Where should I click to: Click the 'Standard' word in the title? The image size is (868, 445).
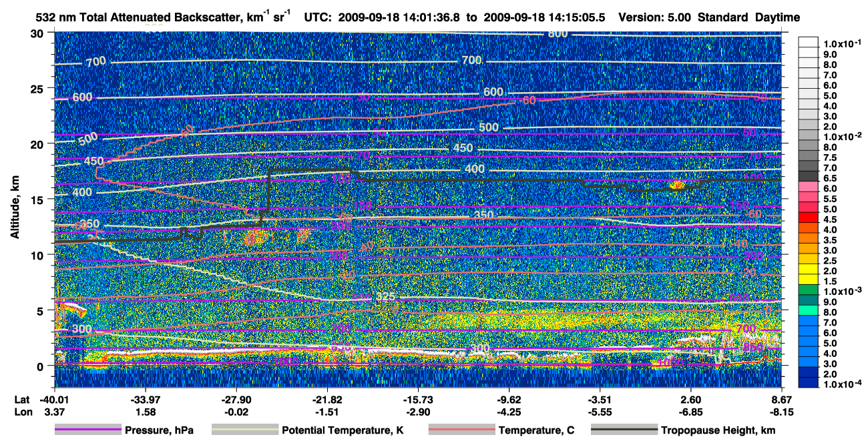[722, 17]
